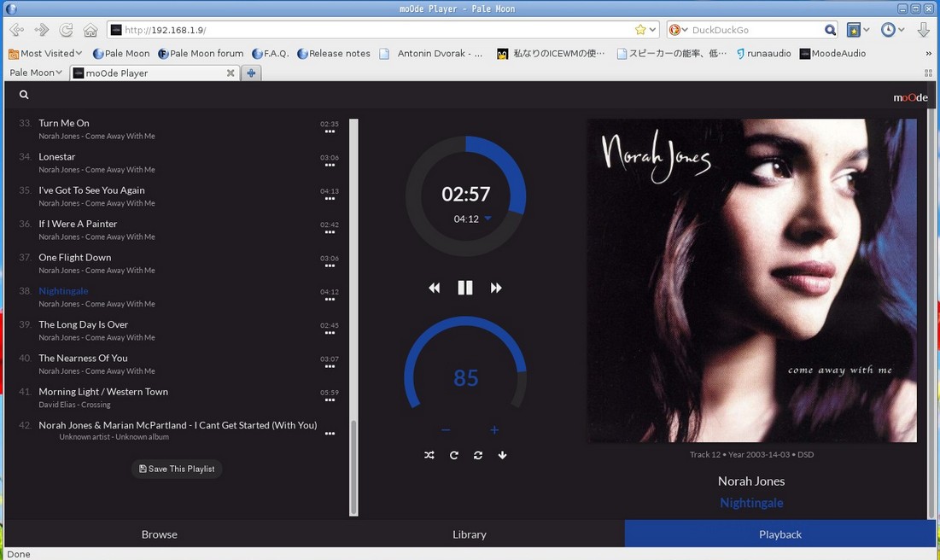Screen dimensions: 940x560
Task: Open Pale Moon forum bookmark
Action: (x=201, y=54)
